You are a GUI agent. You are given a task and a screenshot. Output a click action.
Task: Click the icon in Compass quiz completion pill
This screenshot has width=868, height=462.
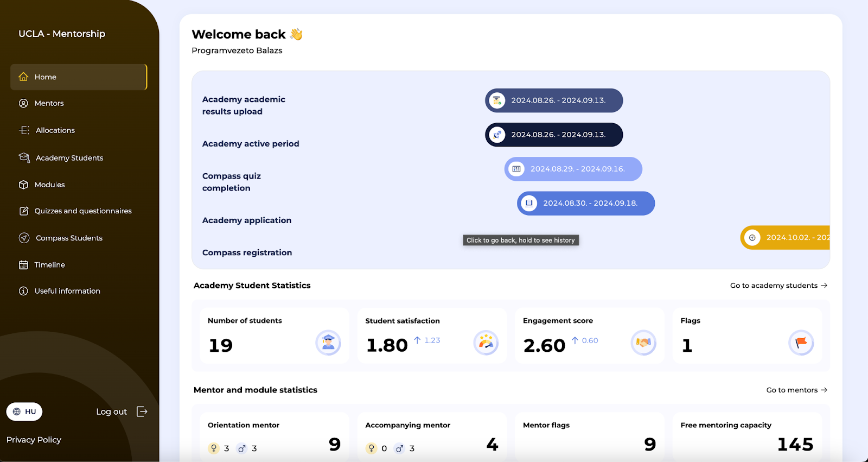pyautogui.click(x=516, y=169)
